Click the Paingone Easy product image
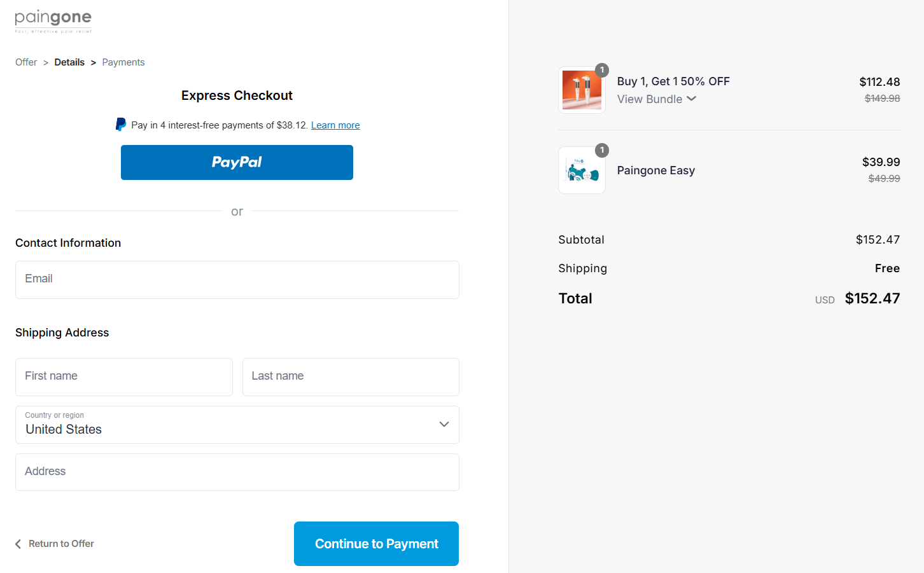Image resolution: width=924 pixels, height=573 pixels. [x=581, y=170]
